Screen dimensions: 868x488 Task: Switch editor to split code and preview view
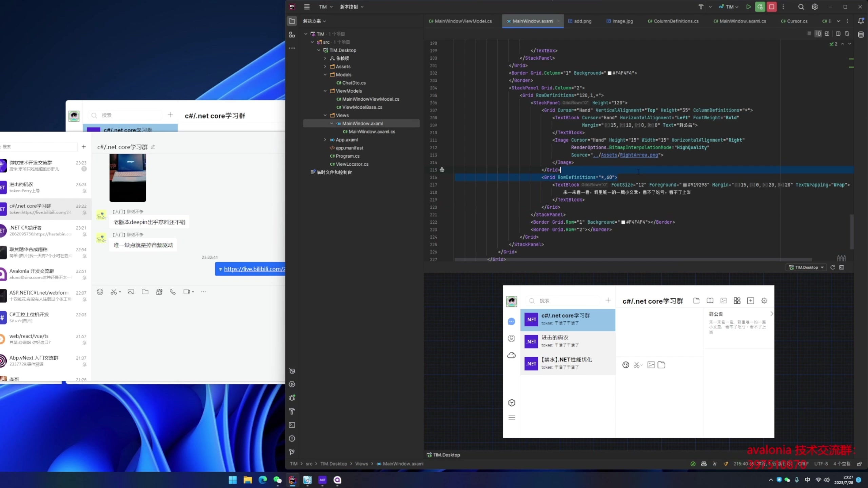click(818, 34)
